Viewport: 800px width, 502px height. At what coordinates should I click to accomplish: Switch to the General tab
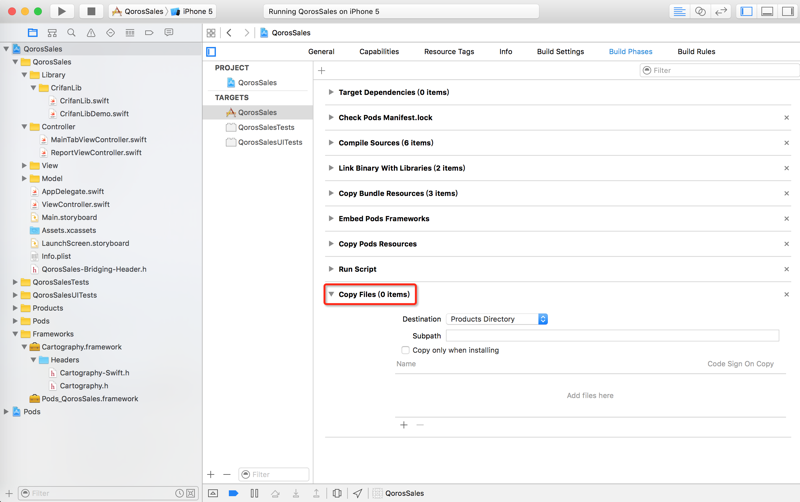click(x=321, y=52)
